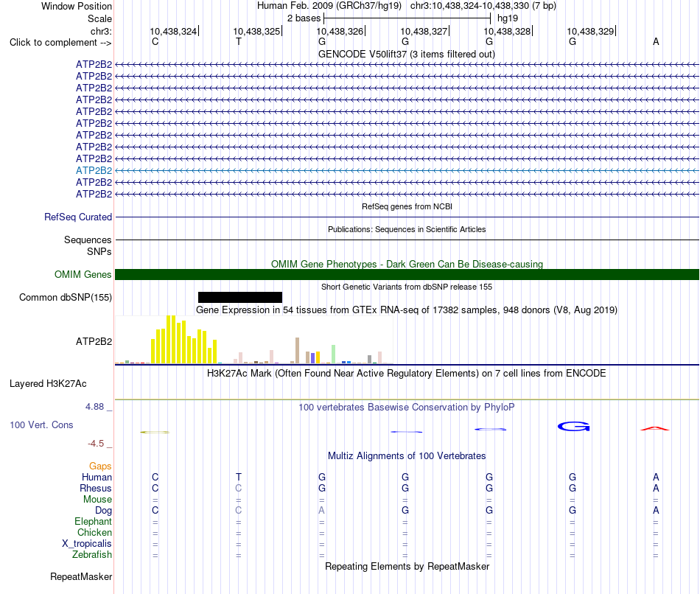The width and height of the screenshot is (700, 594).
Task: Click the dark green OMIM Genes bar
Action: coord(407,275)
